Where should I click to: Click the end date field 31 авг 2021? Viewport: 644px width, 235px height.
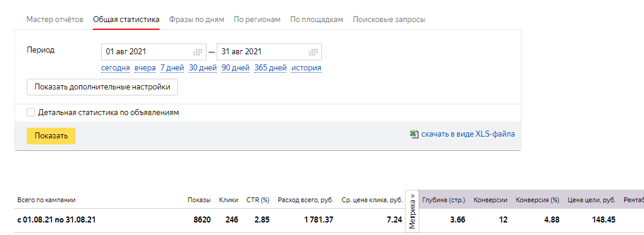[269, 52]
